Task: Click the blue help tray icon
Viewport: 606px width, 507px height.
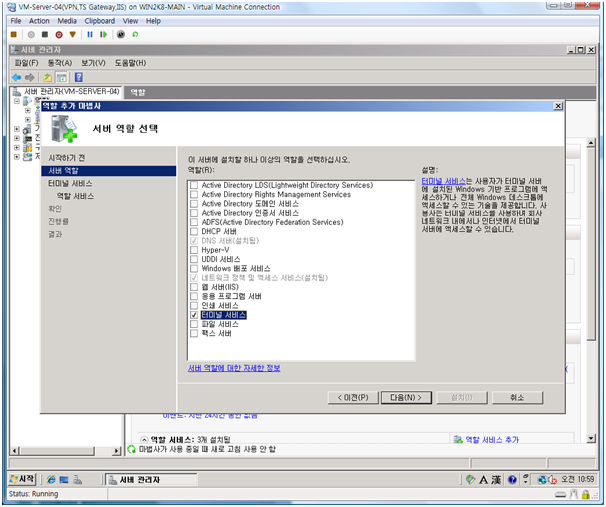Action: pos(512,480)
